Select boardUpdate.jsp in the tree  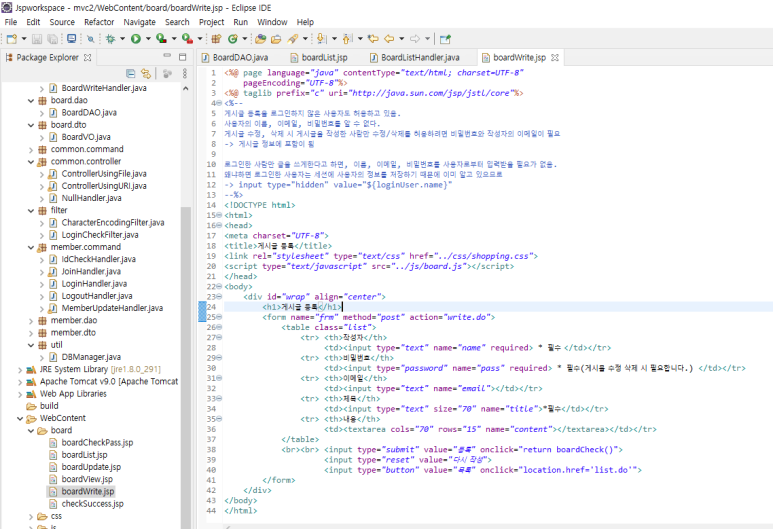click(x=85, y=467)
